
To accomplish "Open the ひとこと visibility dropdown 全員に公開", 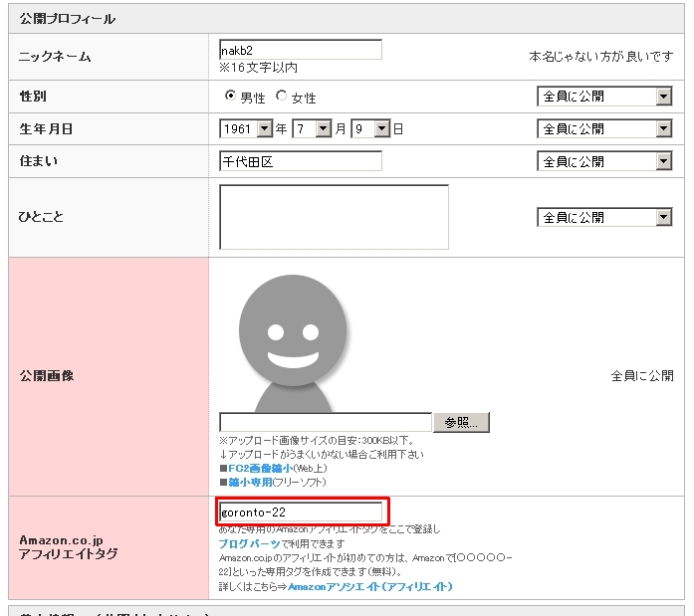I will click(604, 217).
